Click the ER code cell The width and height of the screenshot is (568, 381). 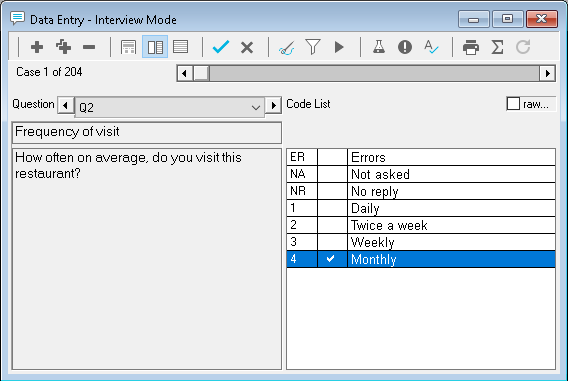[x=302, y=157]
